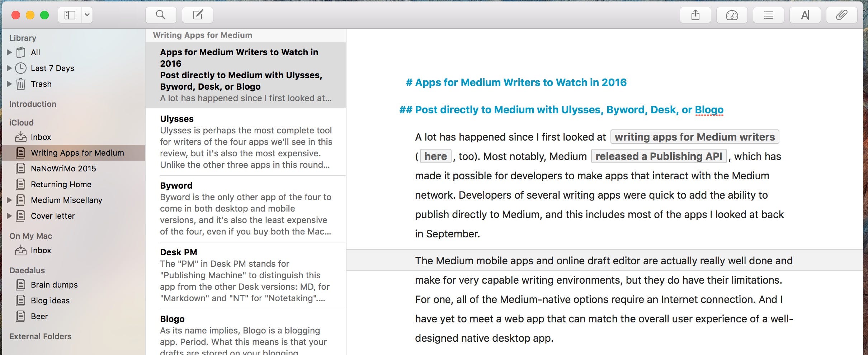Select the All label in Library
The height and width of the screenshot is (355, 868).
(36, 52)
